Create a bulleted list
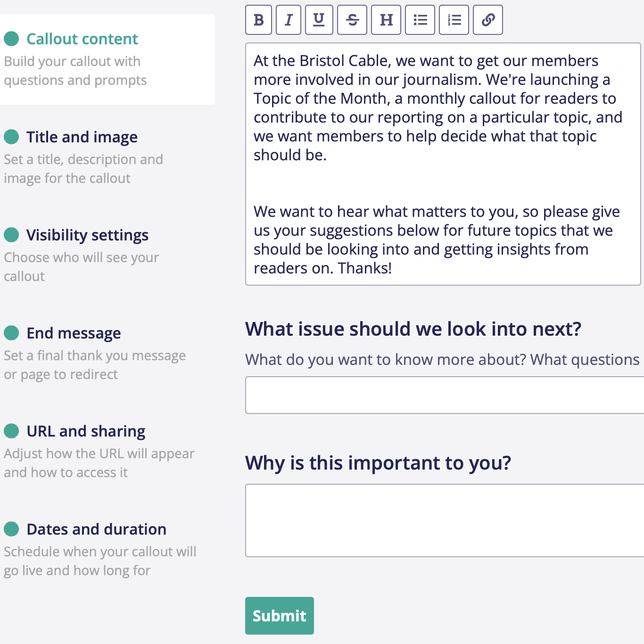The image size is (644, 644). 420,20
